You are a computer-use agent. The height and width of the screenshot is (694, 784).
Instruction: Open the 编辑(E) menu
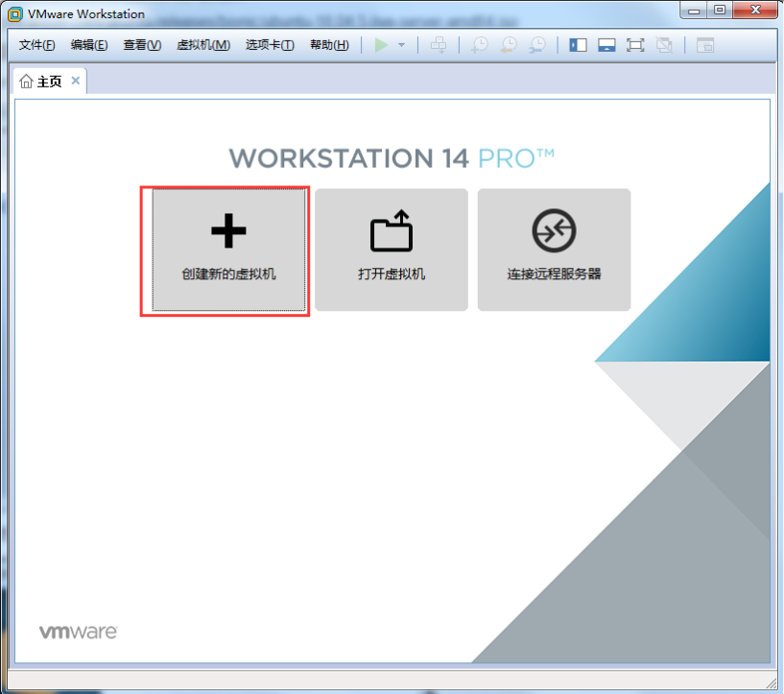(89, 45)
